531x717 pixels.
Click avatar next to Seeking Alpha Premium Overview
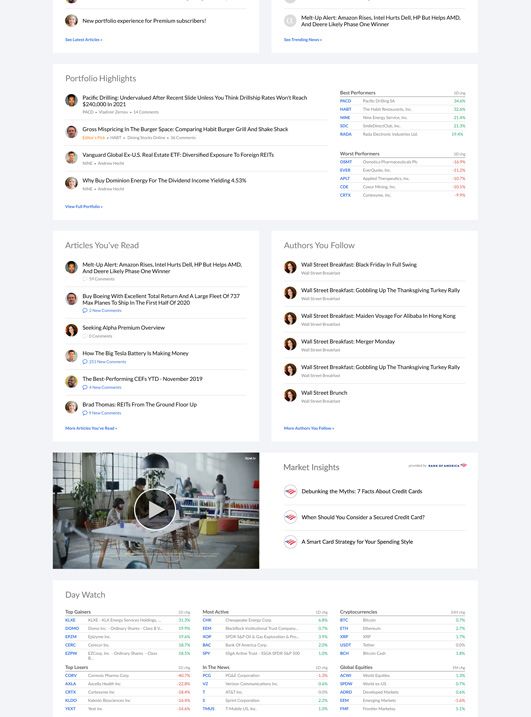tap(71, 330)
